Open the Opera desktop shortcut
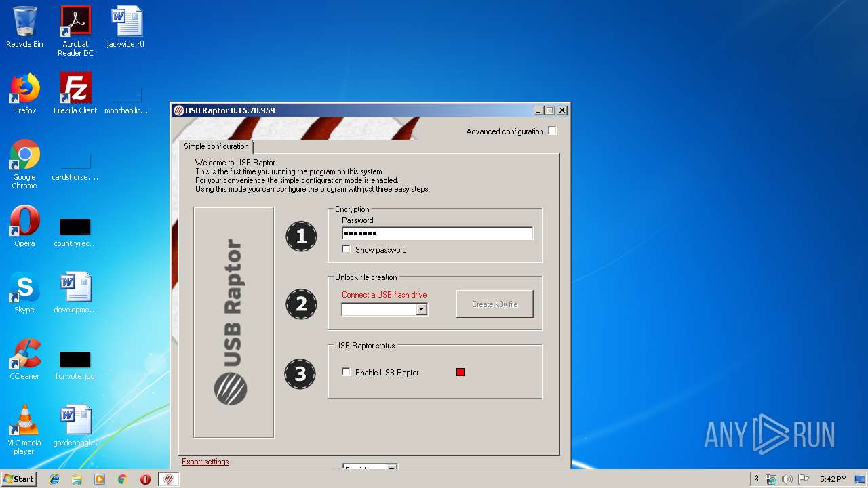 click(x=24, y=226)
